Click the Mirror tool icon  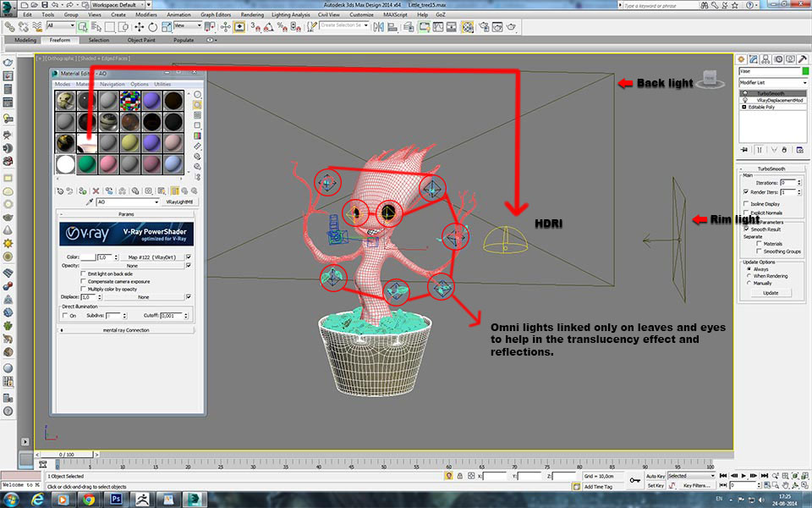[379, 26]
